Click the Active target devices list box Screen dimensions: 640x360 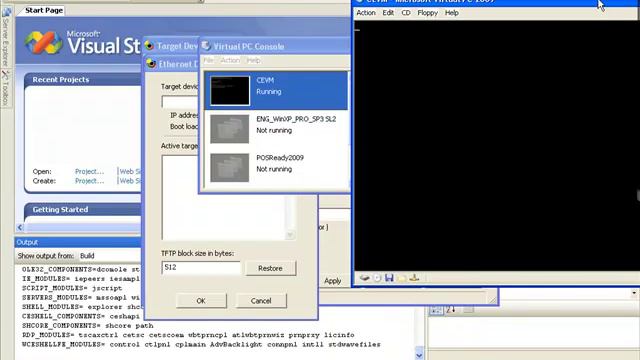(224, 198)
